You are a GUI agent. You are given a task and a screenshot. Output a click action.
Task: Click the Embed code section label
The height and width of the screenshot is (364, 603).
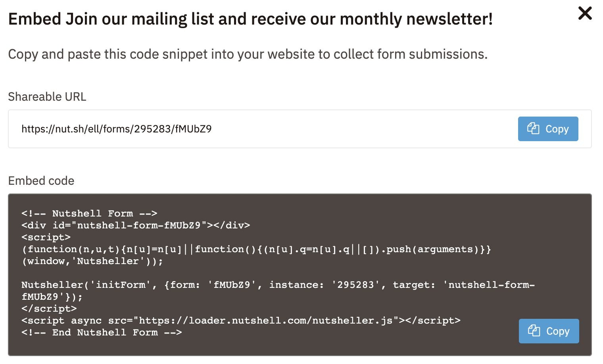[x=41, y=181]
